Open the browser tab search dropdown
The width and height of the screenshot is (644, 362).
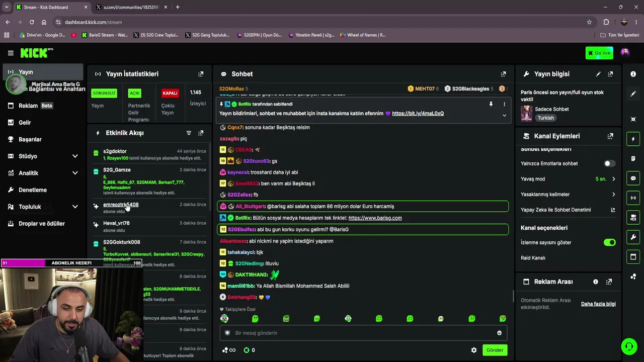pyautogui.click(x=7, y=7)
